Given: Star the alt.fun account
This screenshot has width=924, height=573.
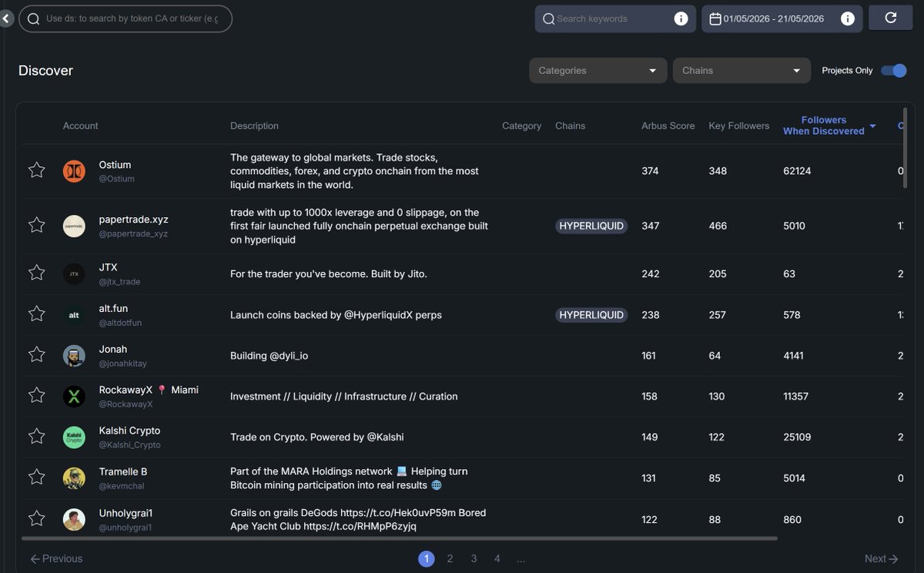Looking at the screenshot, I should [36, 313].
